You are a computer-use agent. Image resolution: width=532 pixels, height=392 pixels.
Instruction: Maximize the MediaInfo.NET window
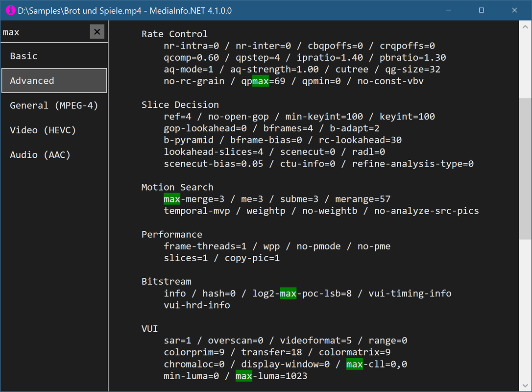[x=481, y=10]
